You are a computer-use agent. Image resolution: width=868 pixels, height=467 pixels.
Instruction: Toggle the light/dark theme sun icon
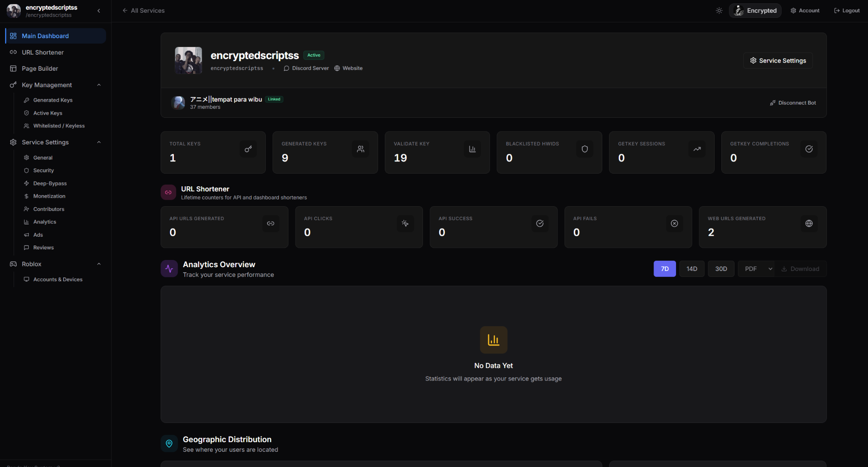pyautogui.click(x=719, y=11)
